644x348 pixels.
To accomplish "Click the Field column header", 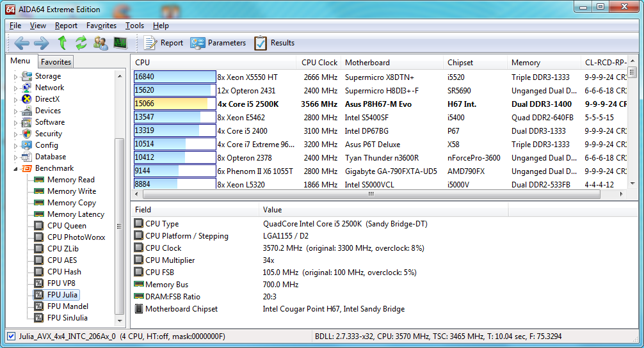I will pos(195,210).
